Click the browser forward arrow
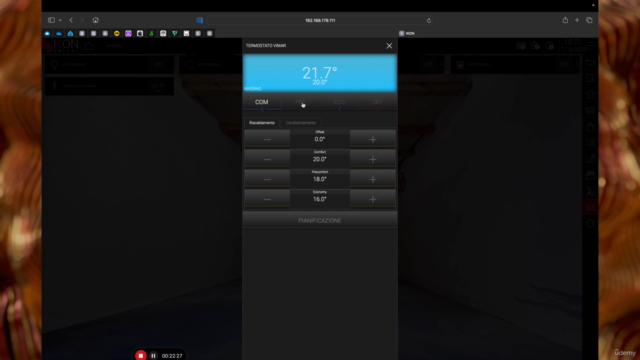Viewport: 640px width, 360px height. (x=82, y=20)
